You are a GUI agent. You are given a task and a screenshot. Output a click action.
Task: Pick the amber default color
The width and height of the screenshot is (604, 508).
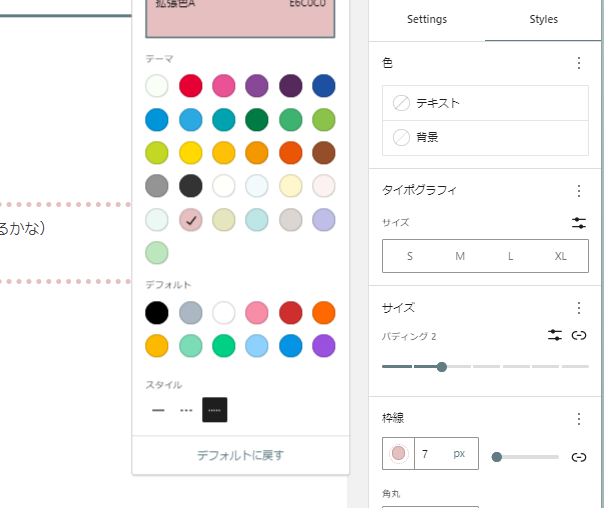tap(157, 346)
